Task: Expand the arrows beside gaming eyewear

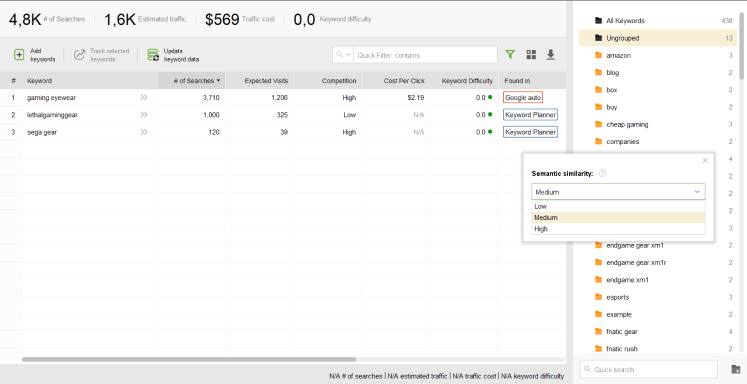Action: tap(143, 97)
